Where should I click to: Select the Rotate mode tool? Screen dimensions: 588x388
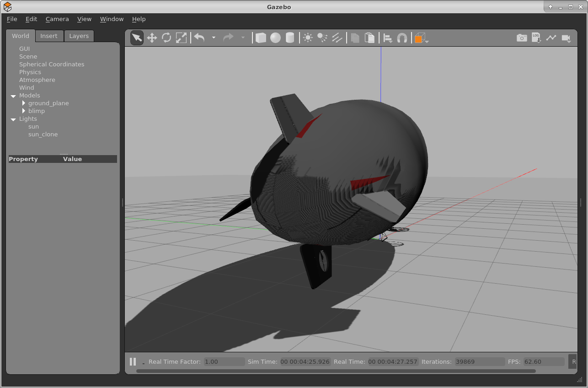[166, 38]
